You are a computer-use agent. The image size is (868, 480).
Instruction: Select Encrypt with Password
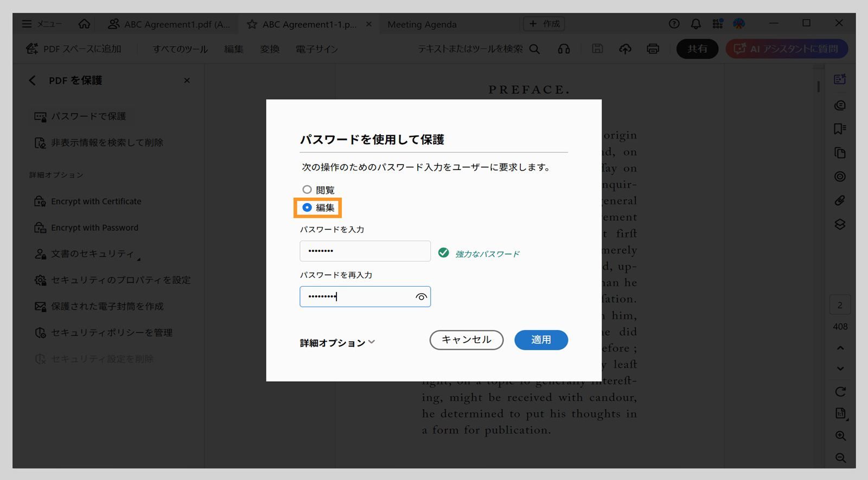[x=86, y=228]
